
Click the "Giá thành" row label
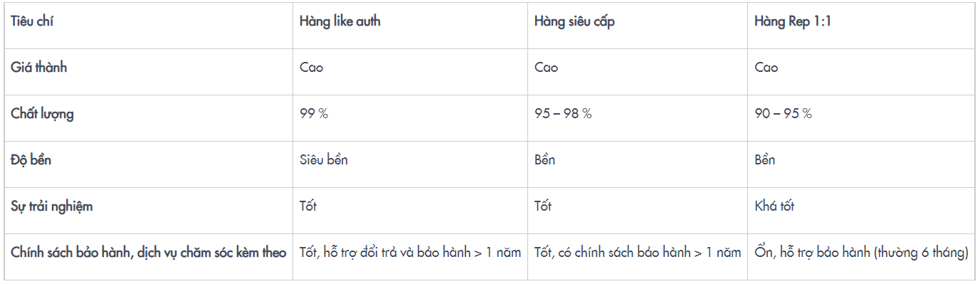[x=39, y=68]
